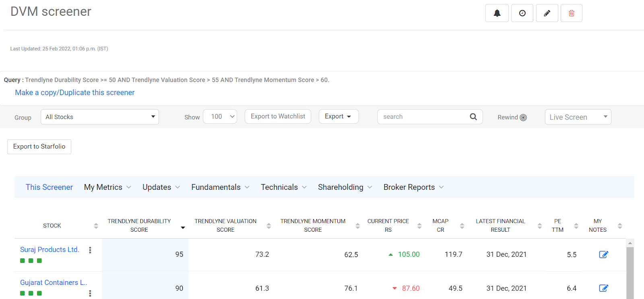Click Suraj Products result date 31 Dec, 2021

[x=506, y=254]
